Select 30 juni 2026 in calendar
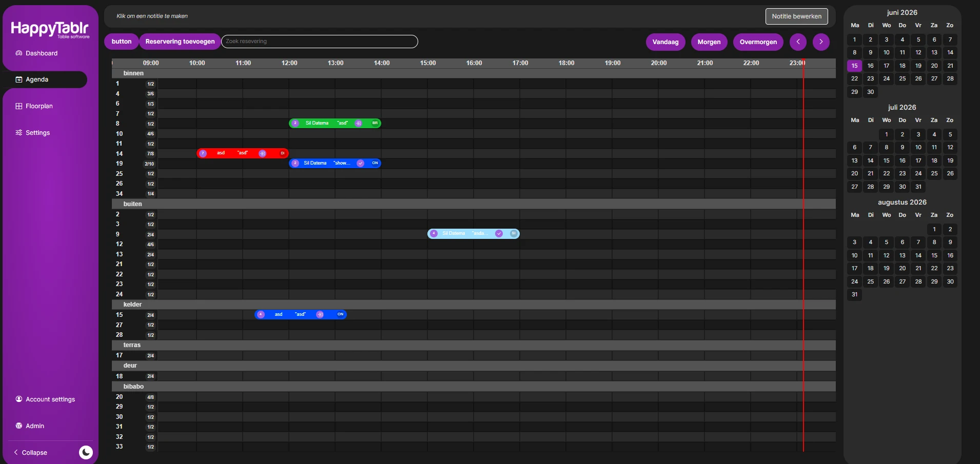Viewport: 980px width, 464px height. (x=870, y=92)
